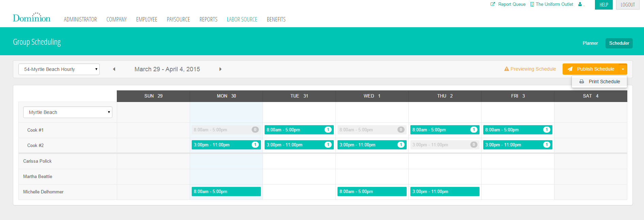
Task: Click the SAT 4 column header
Action: pyautogui.click(x=591, y=96)
